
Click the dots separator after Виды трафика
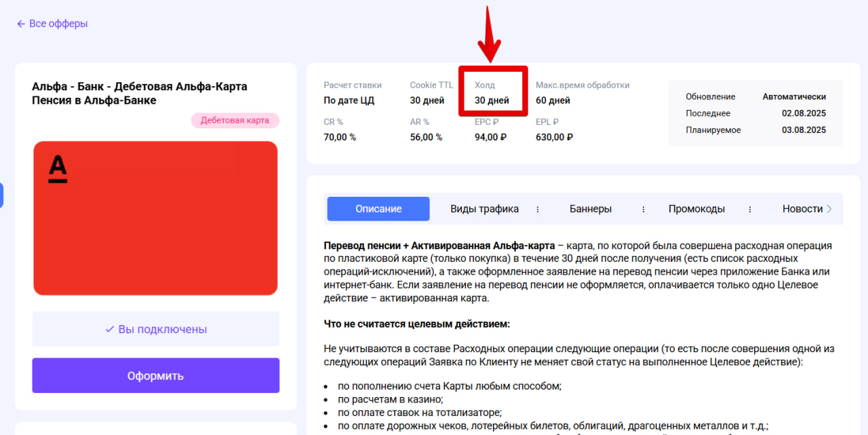(538, 209)
